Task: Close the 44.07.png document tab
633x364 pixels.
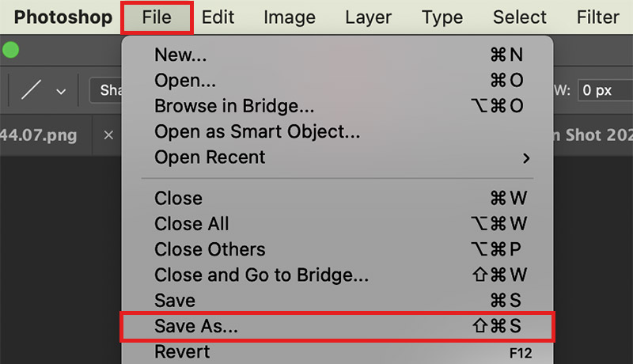Action: point(108,135)
